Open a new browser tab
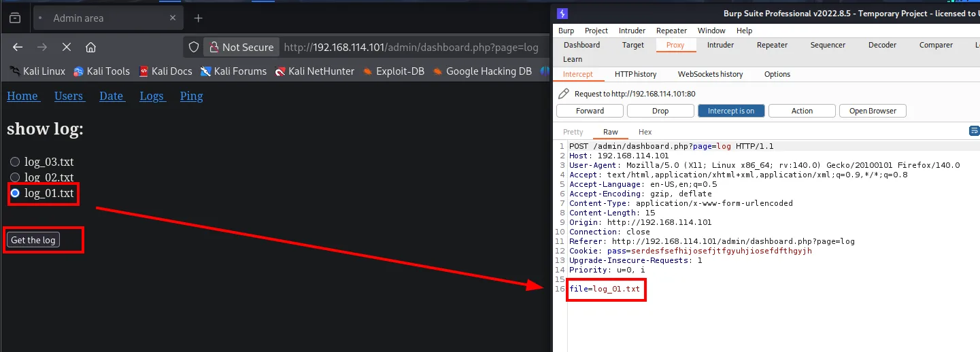The width and height of the screenshot is (980, 352). pyautogui.click(x=198, y=18)
